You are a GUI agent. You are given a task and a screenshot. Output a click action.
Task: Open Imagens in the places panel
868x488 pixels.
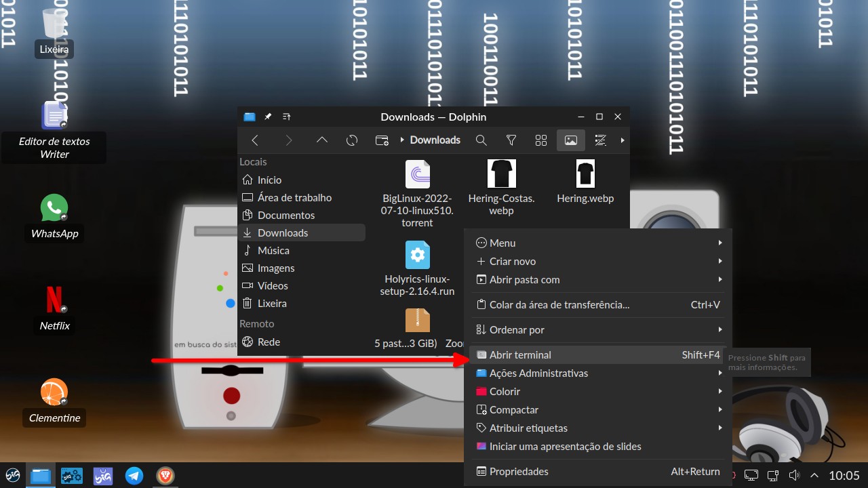tap(302, 268)
